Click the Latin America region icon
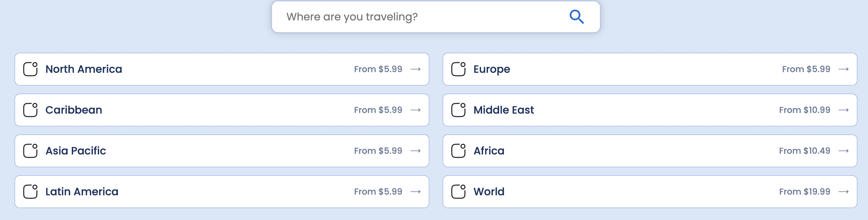Viewport: 868px width, 220px height. click(x=30, y=191)
